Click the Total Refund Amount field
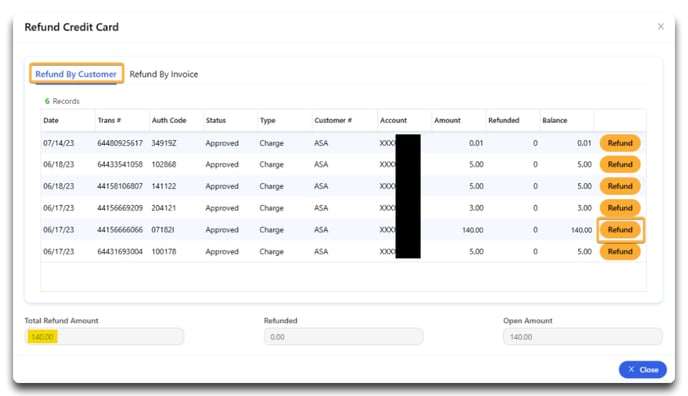Image resolution: width=688 pixels, height=396 pixels. (104, 337)
